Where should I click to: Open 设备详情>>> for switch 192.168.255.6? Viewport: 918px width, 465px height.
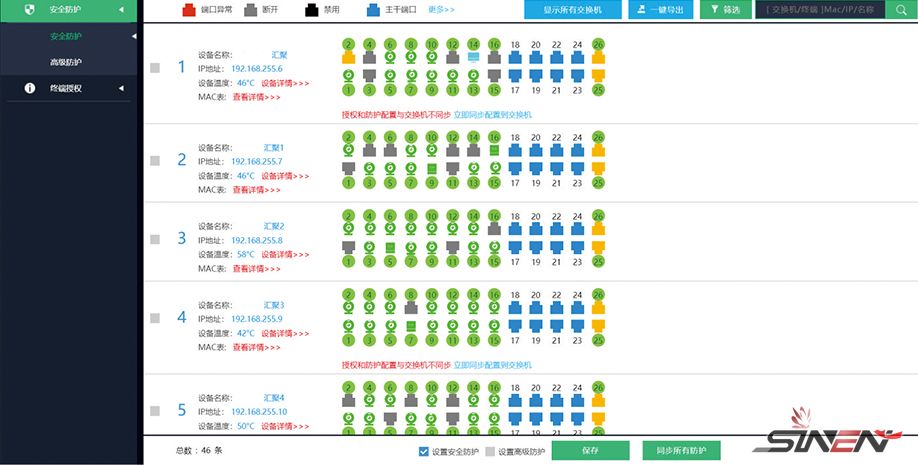pos(285,83)
